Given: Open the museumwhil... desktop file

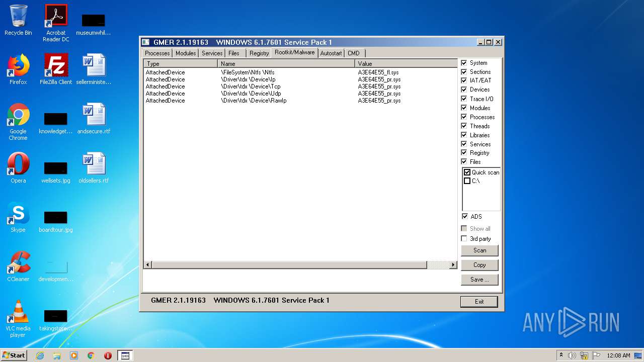Looking at the screenshot, I should [x=94, y=24].
